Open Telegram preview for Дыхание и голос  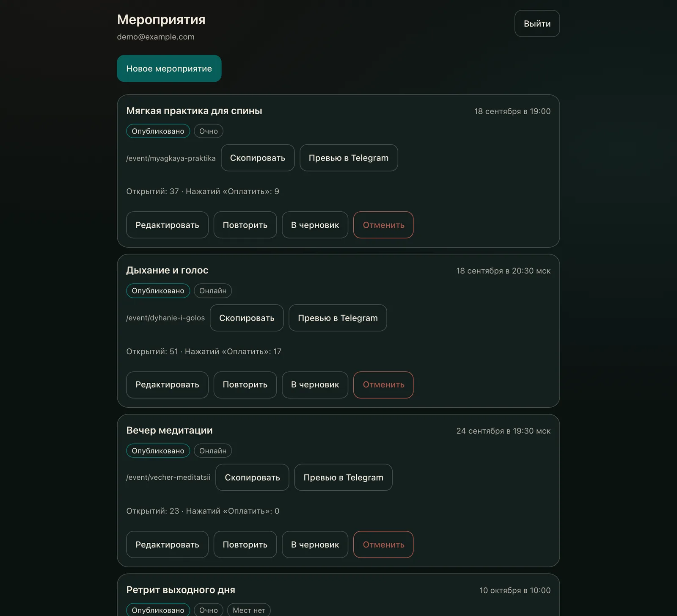pyautogui.click(x=338, y=318)
